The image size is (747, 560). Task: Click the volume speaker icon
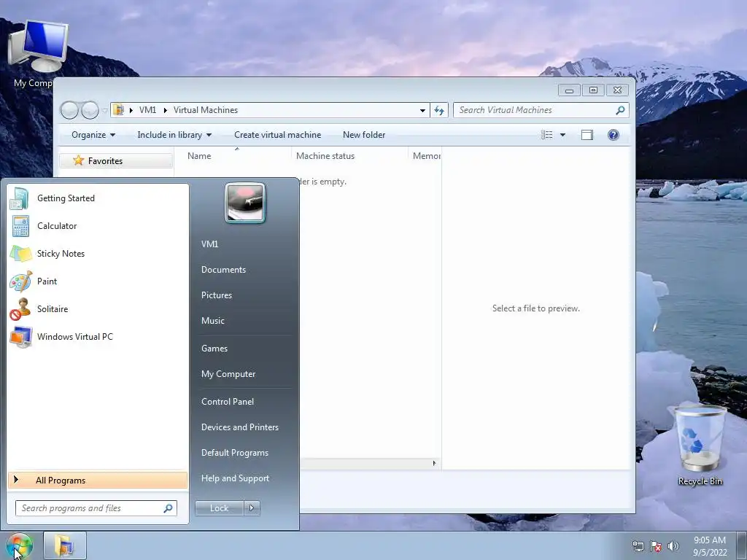coord(673,546)
